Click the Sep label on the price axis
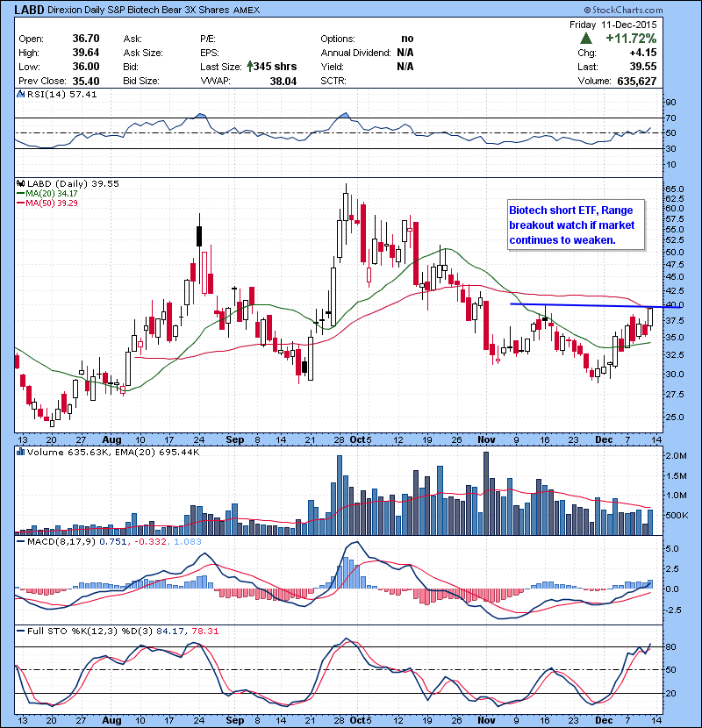702x728 pixels. 235,439
